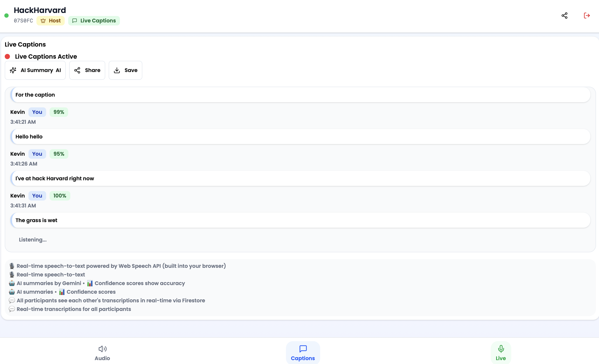The image size is (599, 364).
Task: Select the "Hello hello" caption bubble
Action: click(301, 137)
